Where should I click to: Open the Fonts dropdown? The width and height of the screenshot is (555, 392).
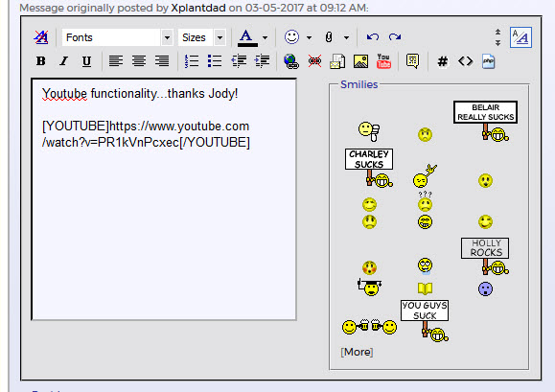tap(117, 37)
